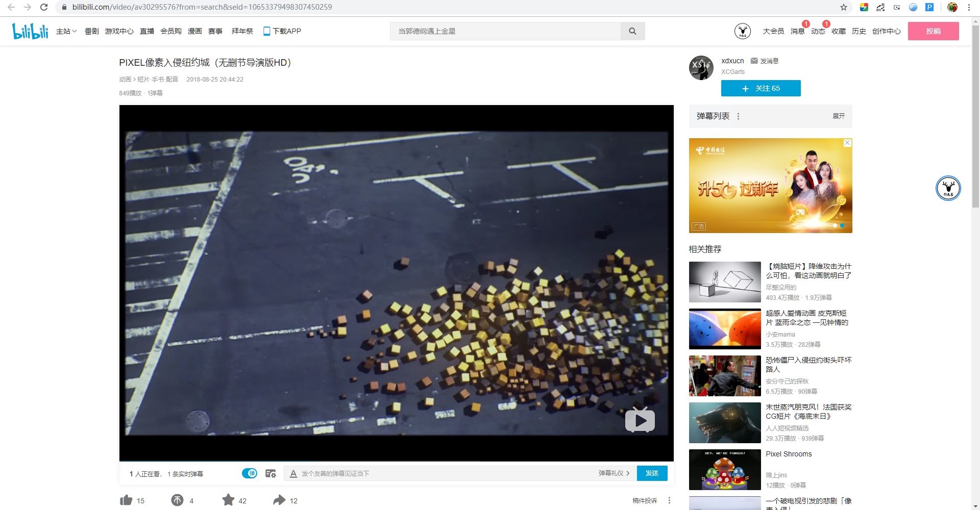The image size is (980, 510).
Task: Focus the site search box
Action: (505, 31)
